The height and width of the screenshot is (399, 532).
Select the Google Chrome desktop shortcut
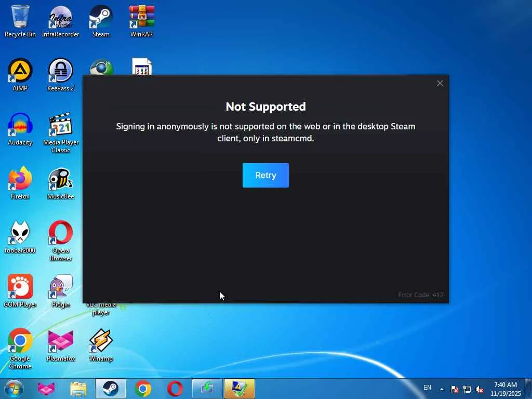click(20, 349)
